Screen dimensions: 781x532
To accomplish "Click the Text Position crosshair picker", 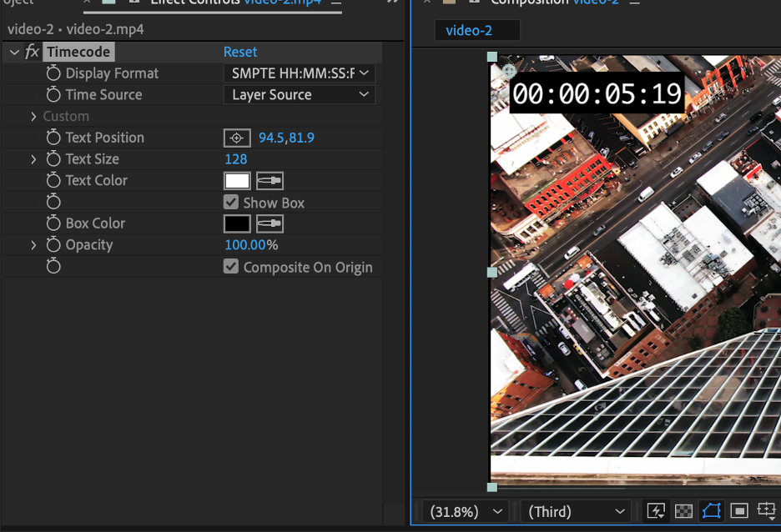I will tap(237, 138).
